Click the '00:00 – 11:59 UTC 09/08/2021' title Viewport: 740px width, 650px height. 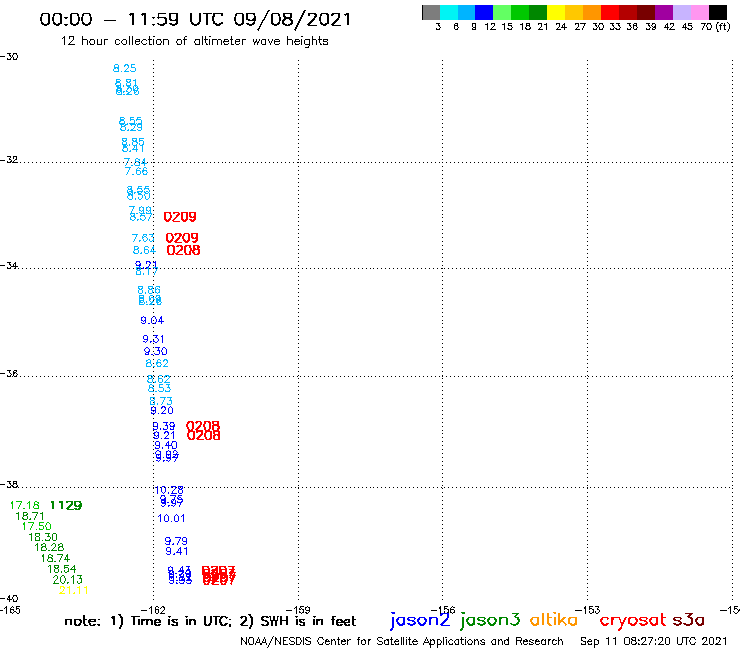(195, 19)
